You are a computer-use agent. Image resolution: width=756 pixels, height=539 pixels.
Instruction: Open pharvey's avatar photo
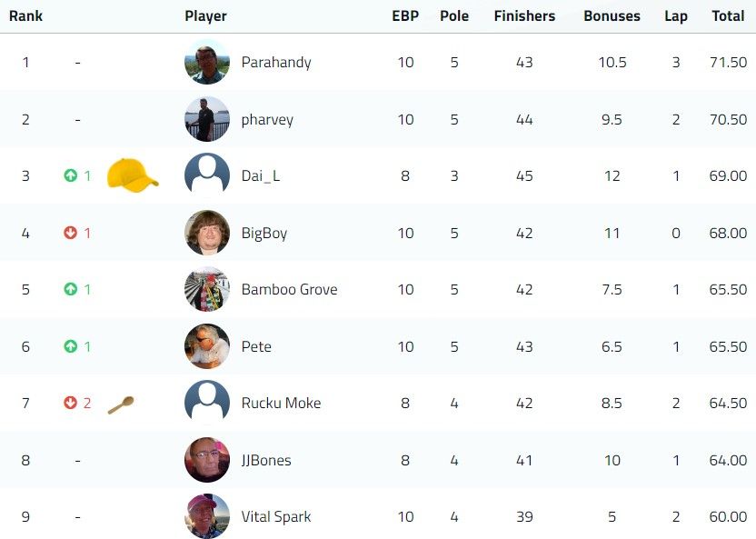click(207, 119)
